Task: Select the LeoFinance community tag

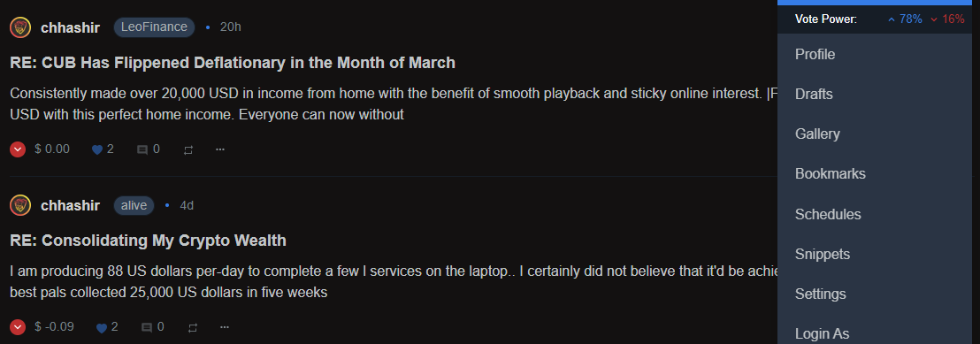Action: [155, 27]
